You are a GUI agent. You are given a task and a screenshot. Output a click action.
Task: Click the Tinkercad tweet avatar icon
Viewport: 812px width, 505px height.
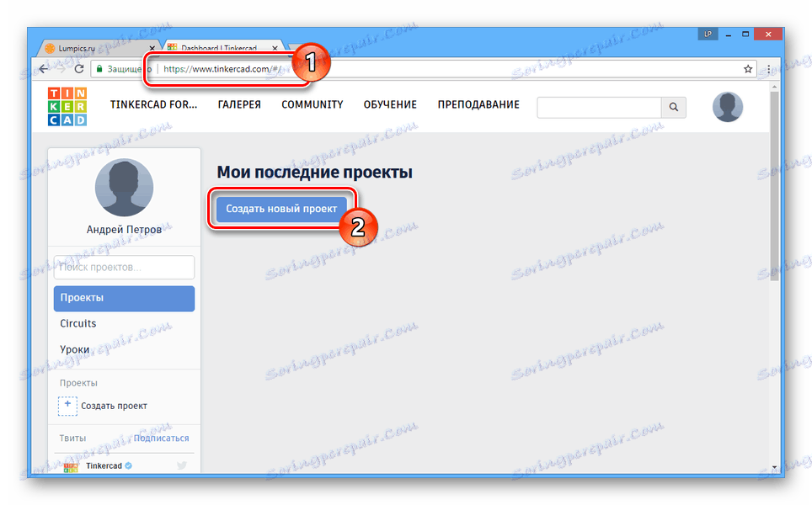click(71, 467)
